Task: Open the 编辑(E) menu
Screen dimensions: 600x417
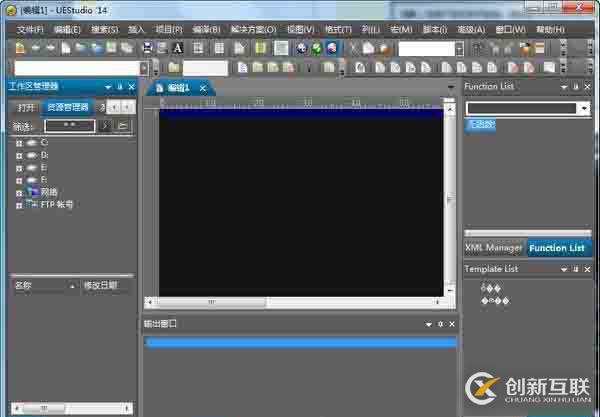Action: (x=67, y=29)
